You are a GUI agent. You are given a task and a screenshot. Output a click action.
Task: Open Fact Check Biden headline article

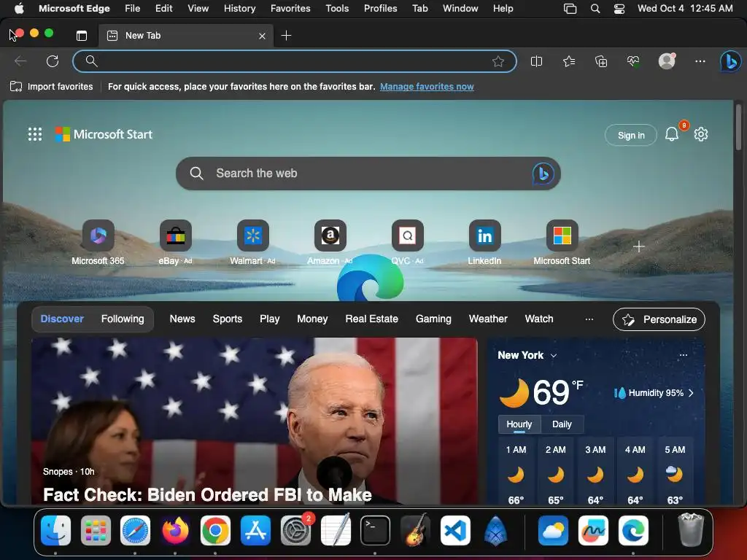click(x=207, y=495)
